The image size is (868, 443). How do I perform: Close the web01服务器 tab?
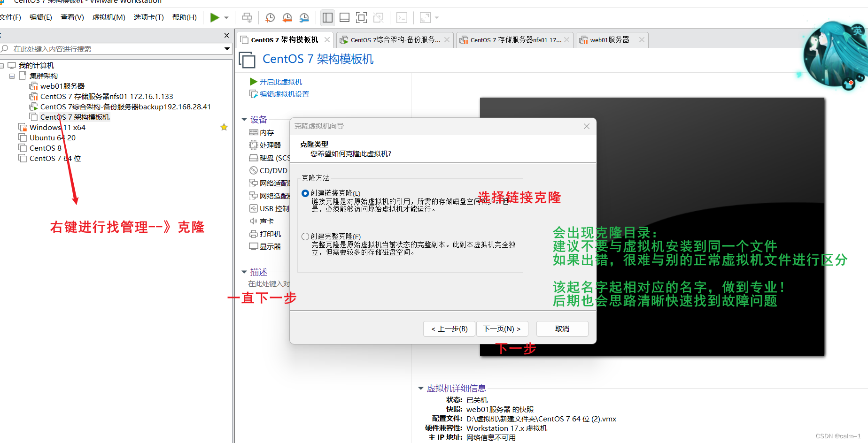(642, 40)
